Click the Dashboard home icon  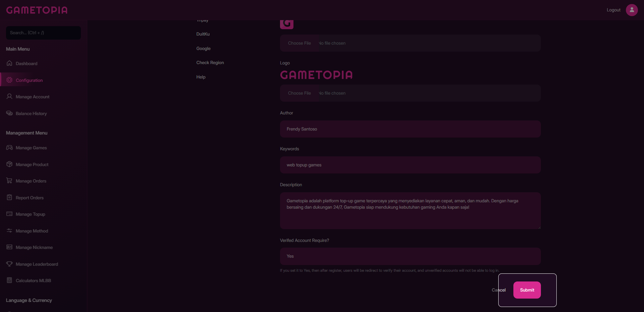9,63
